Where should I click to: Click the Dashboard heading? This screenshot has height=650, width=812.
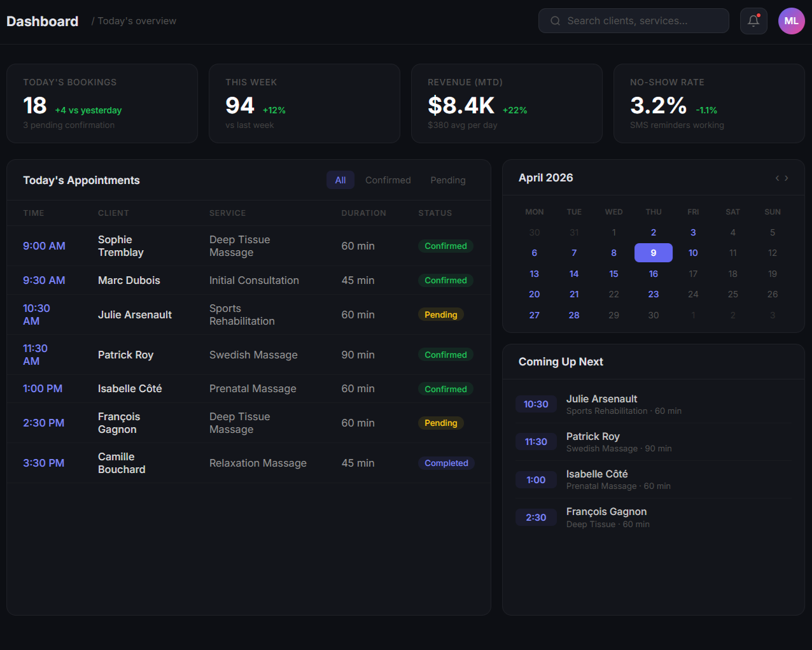click(x=42, y=21)
